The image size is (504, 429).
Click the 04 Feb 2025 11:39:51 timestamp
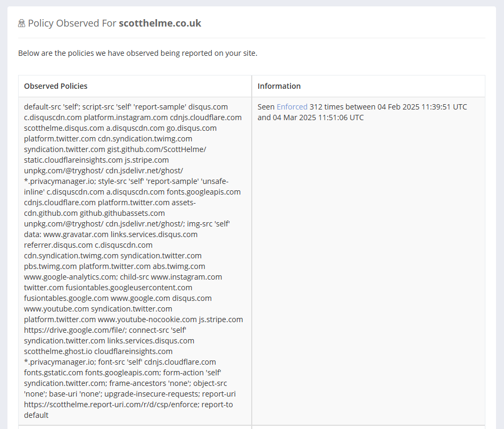[x=414, y=107]
